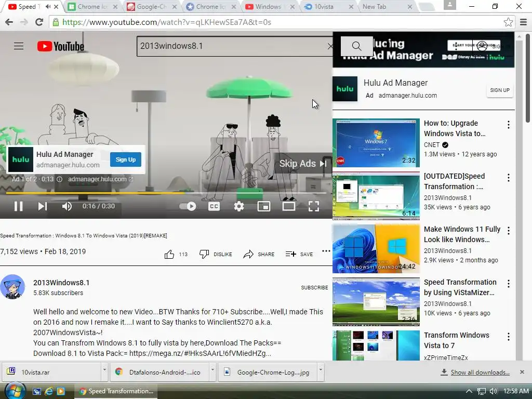Open Hulu logo in sidebar ad
This screenshot has height=399, width=532.
(345, 89)
